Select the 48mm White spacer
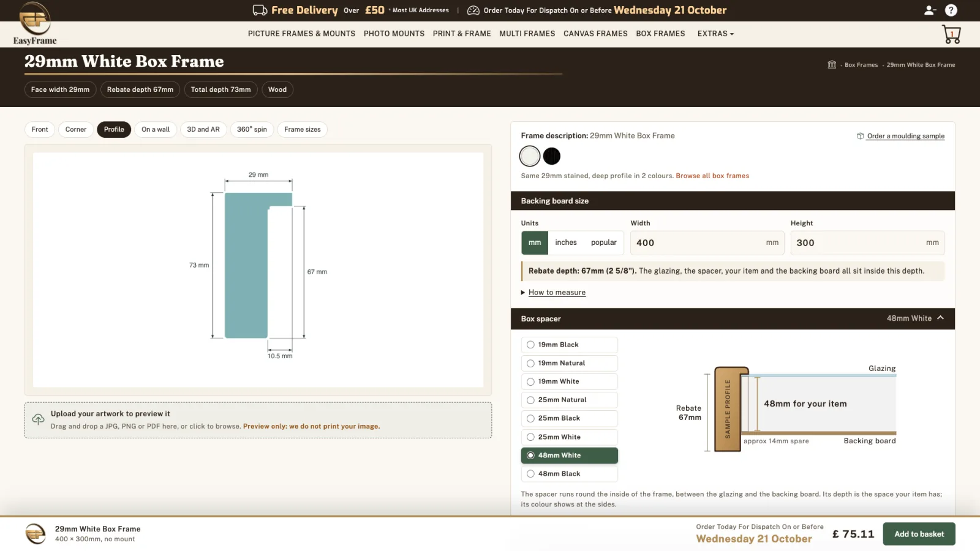 click(570, 455)
